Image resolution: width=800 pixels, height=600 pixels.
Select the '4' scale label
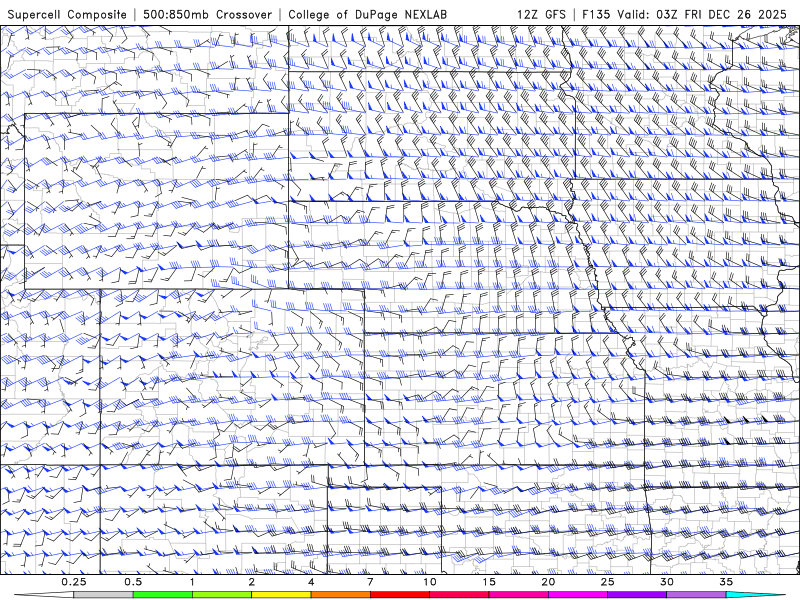311,582
